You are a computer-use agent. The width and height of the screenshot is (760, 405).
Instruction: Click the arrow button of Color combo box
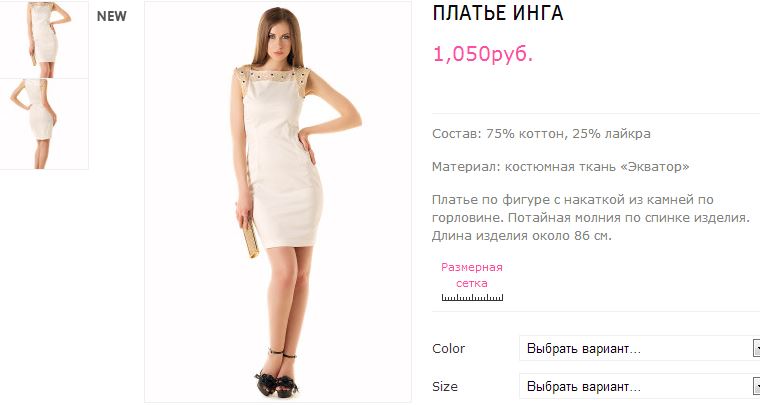[x=756, y=348]
